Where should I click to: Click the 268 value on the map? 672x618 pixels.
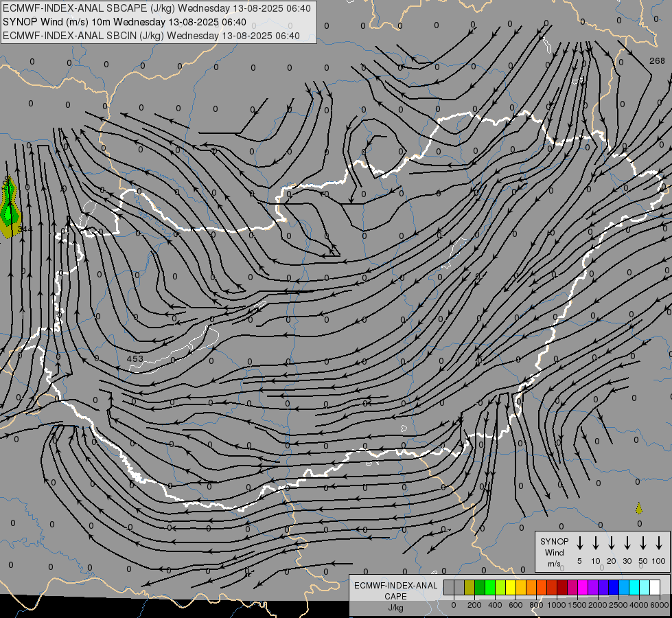point(657,61)
